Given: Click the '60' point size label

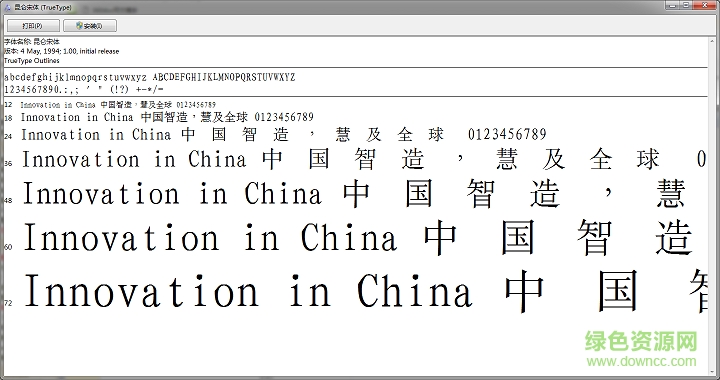Looking at the screenshot, I should click(8, 247).
